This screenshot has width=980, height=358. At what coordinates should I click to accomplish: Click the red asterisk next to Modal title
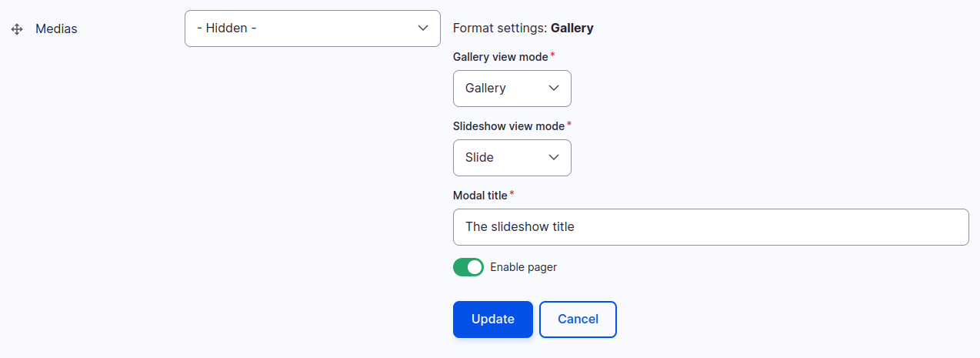click(x=512, y=194)
